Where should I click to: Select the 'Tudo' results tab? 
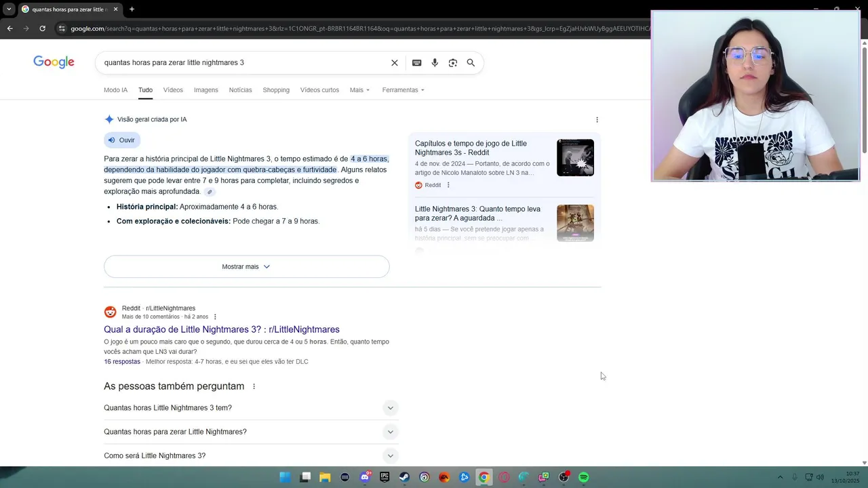coord(146,90)
